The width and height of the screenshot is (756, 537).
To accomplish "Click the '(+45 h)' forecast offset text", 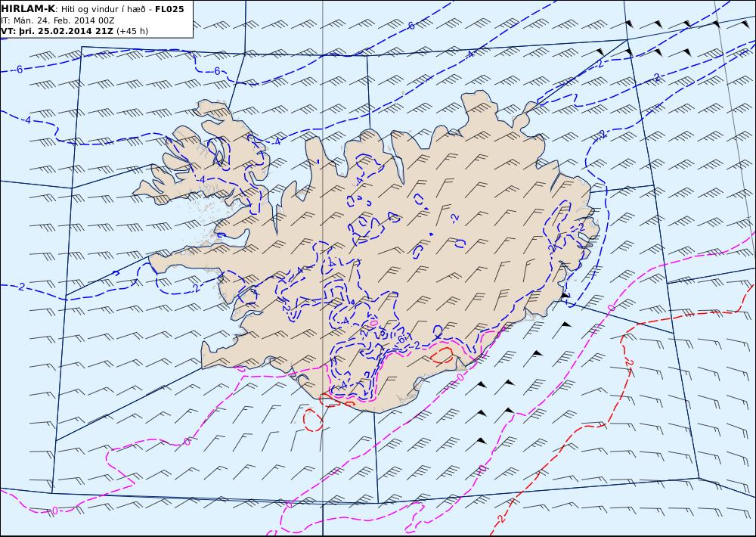I will (132, 31).
